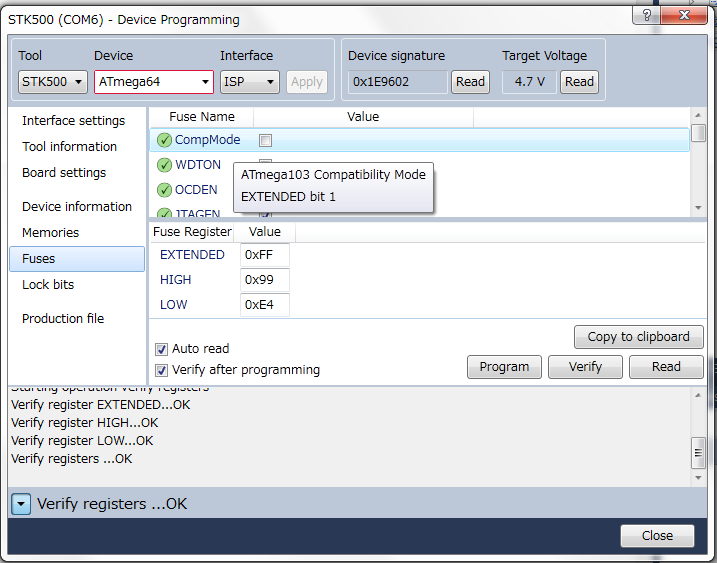This screenshot has width=717, height=563.
Task: Open the Device dropdown showing ATmega64
Action: click(154, 82)
